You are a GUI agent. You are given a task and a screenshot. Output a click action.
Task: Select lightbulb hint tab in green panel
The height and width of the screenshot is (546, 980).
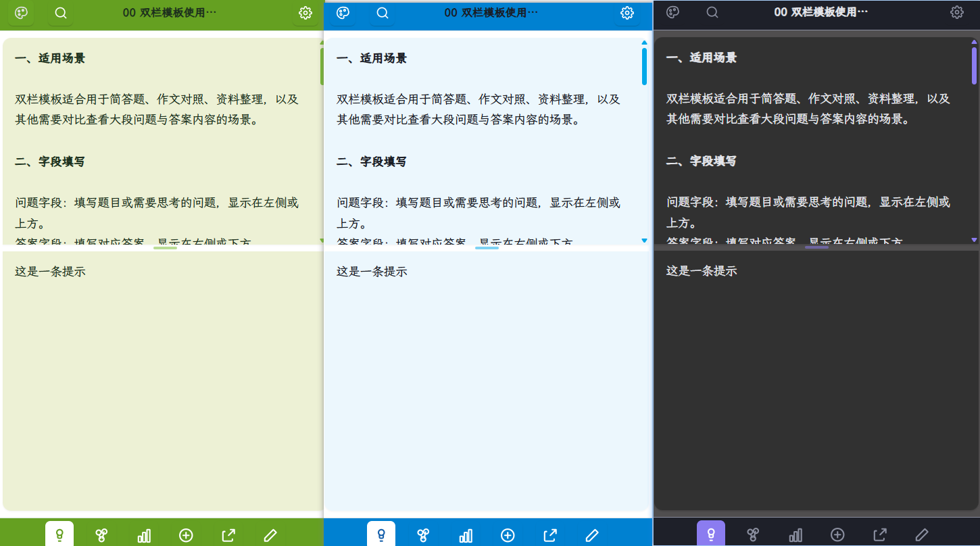point(59,535)
